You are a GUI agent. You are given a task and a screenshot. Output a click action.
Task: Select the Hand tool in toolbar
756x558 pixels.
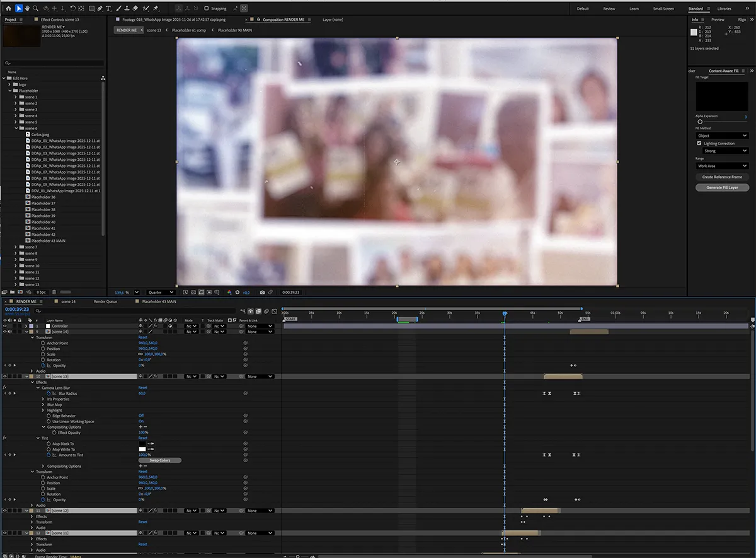(x=27, y=9)
